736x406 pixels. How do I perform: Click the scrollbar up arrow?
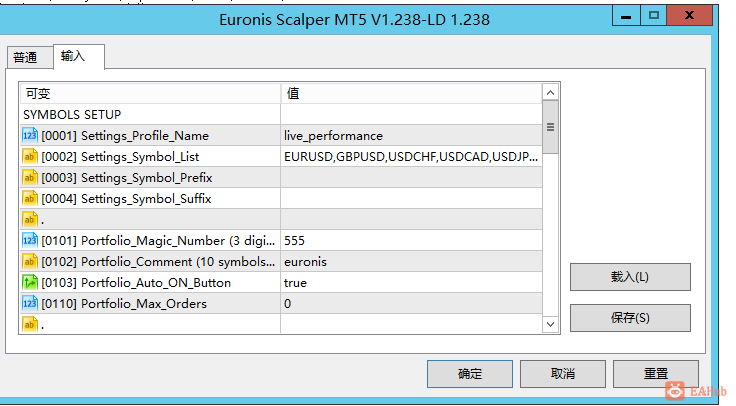pos(550,92)
